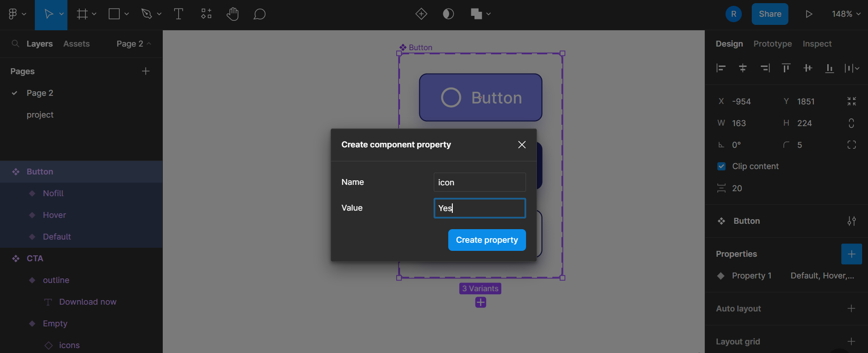
Task: Click the Name input field with icon
Action: 479,182
